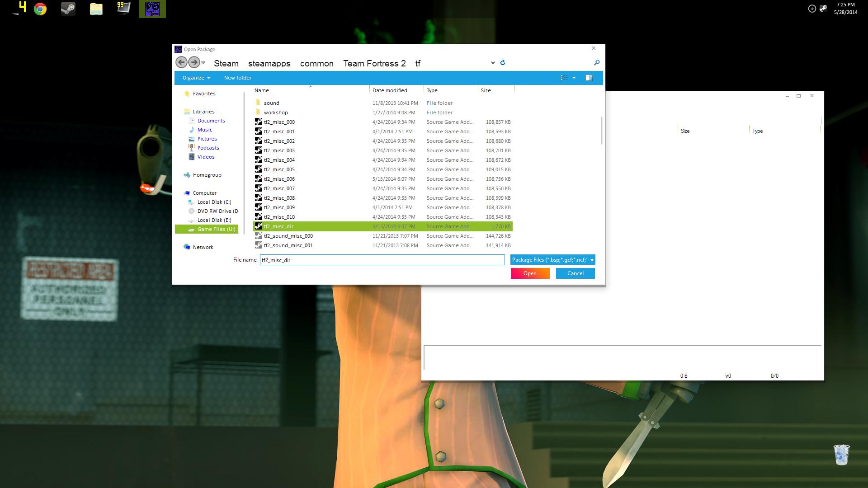The height and width of the screenshot is (488, 868).
Task: Launch Steam from the taskbar
Action: (x=68, y=9)
